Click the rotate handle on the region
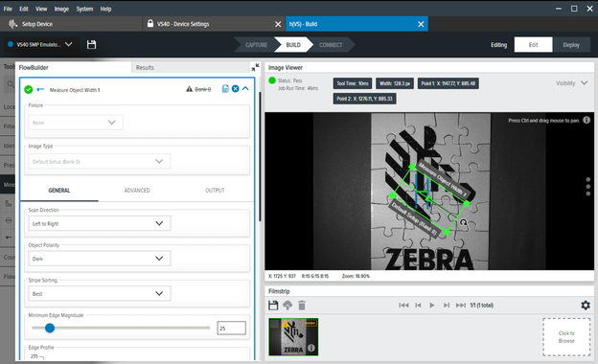Image resolution: width=598 pixels, height=364 pixels. (463, 222)
